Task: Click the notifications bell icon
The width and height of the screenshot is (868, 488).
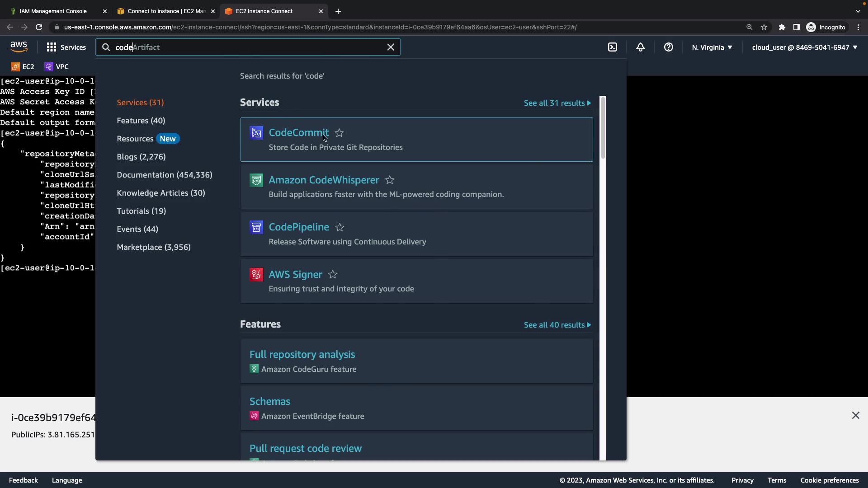Action: 641,47
